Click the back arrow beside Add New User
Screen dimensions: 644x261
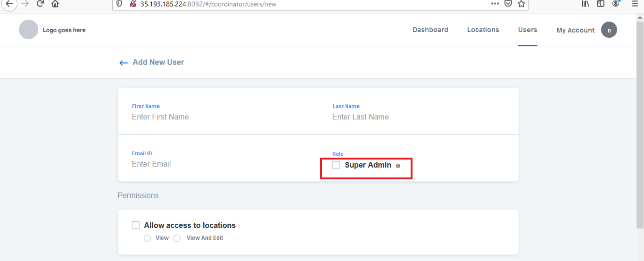coord(124,63)
